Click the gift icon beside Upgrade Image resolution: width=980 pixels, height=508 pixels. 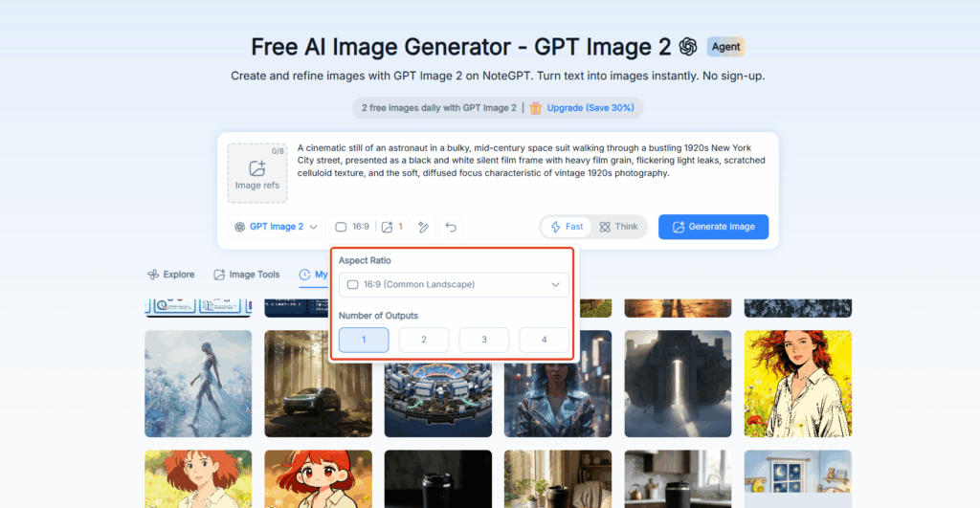coord(536,108)
